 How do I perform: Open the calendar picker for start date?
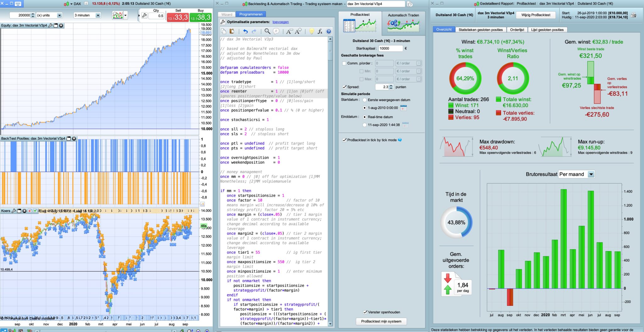(x=403, y=108)
